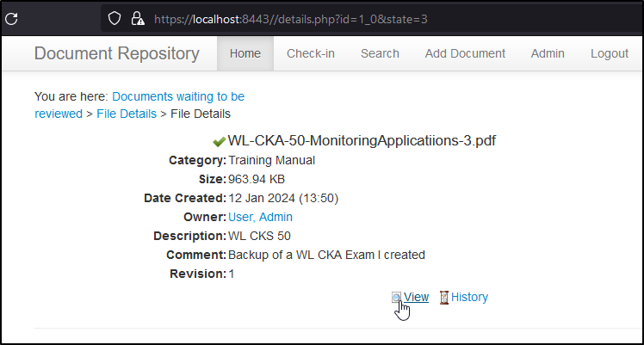Click the WL-CKA-50-MonitoringApplicatiions-3.pdf title
Screen dimensions: 644x345
(x=362, y=141)
